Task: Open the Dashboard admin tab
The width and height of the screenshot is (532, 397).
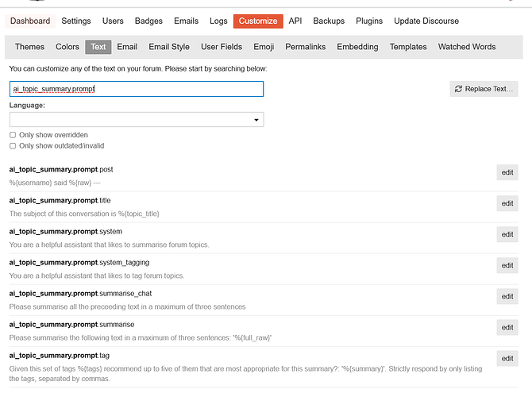Action: (30, 21)
